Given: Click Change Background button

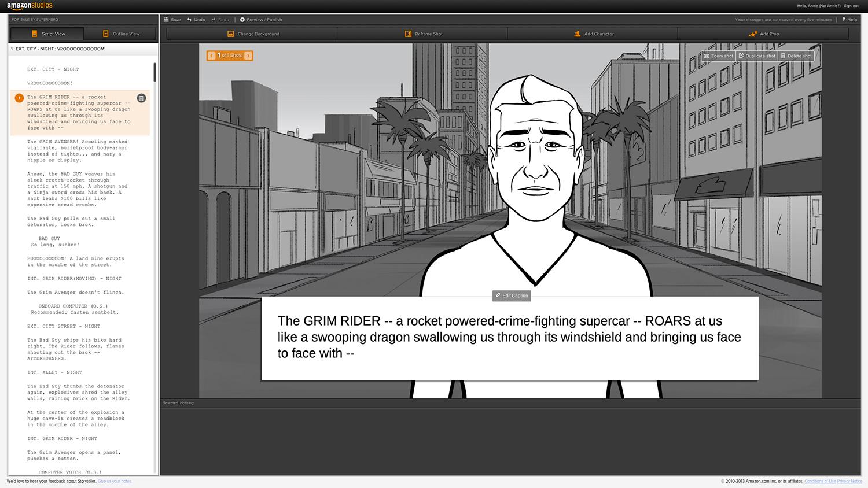Looking at the screenshot, I should point(252,34).
